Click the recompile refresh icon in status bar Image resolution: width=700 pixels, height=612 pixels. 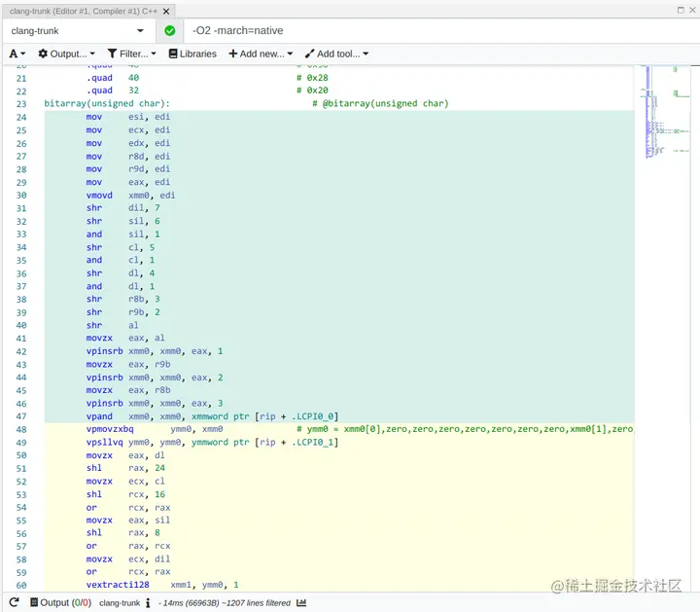pos(16,602)
